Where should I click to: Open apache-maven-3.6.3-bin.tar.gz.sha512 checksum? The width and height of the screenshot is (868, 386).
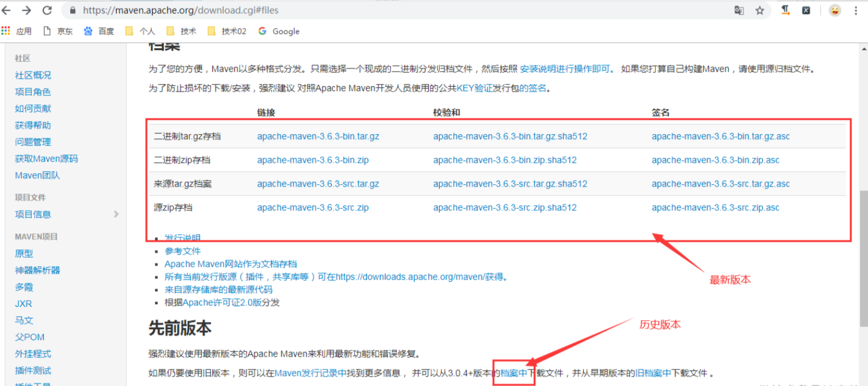coord(510,136)
